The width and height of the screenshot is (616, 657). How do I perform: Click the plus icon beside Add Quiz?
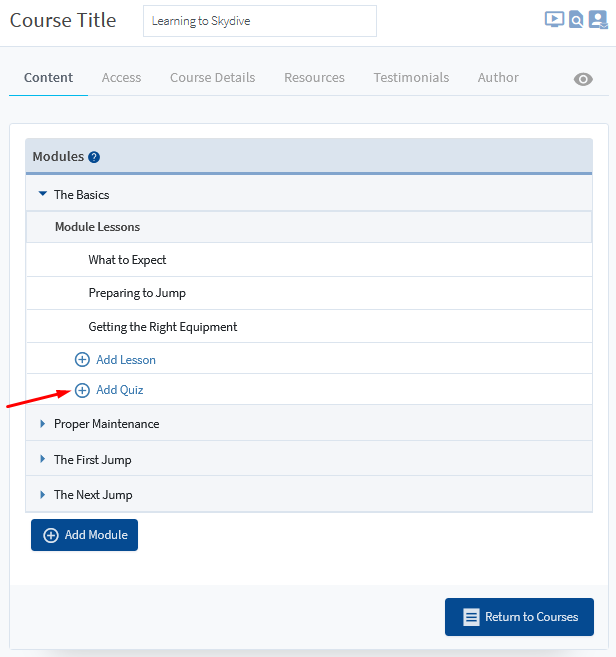click(x=82, y=390)
